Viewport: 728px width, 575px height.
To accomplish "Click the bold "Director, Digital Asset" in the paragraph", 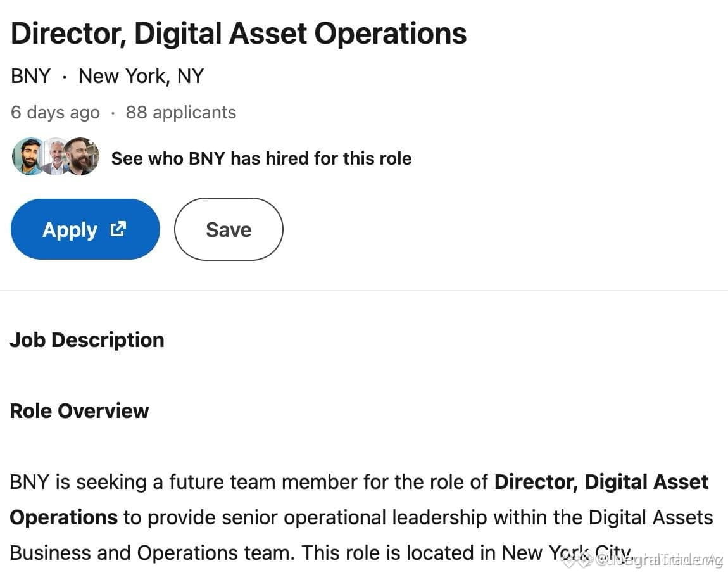I will click(601, 482).
